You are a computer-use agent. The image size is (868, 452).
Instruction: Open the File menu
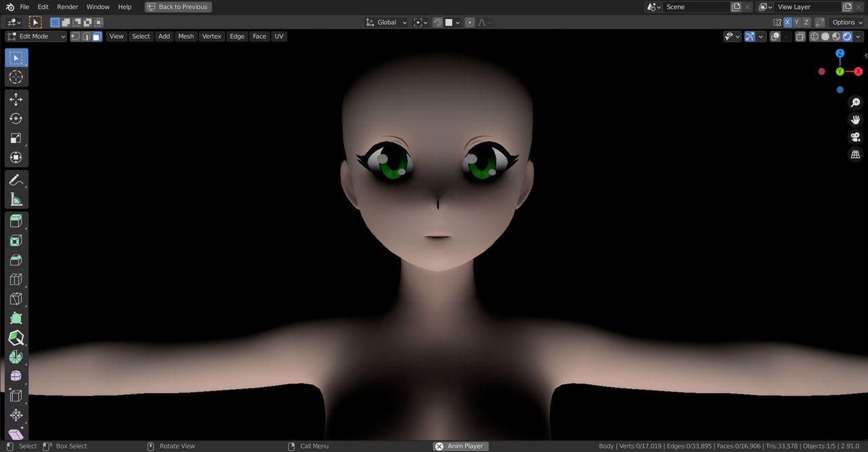point(24,7)
